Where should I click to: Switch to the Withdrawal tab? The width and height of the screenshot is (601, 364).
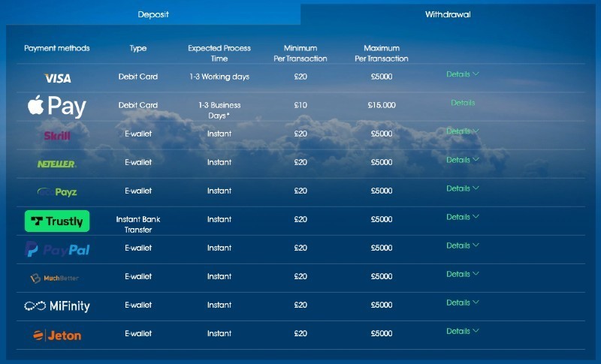[448, 14]
